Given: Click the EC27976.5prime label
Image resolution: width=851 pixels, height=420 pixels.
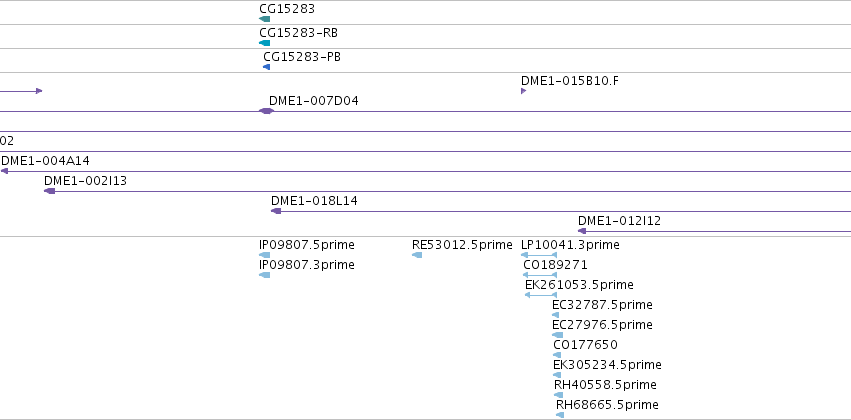Looking at the screenshot, I should click(x=602, y=324).
